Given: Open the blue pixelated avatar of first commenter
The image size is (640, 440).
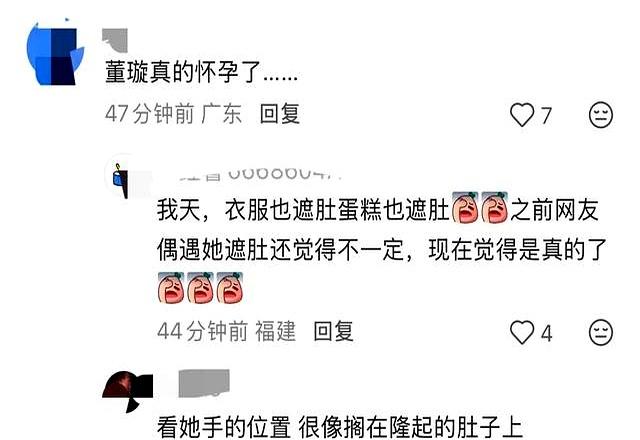Looking at the screenshot, I should pyautogui.click(x=55, y=53).
